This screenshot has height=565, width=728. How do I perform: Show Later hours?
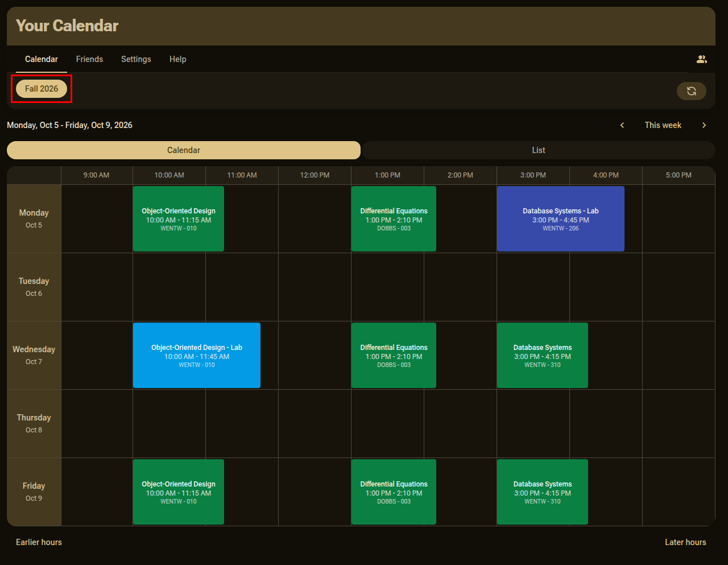pyautogui.click(x=685, y=542)
